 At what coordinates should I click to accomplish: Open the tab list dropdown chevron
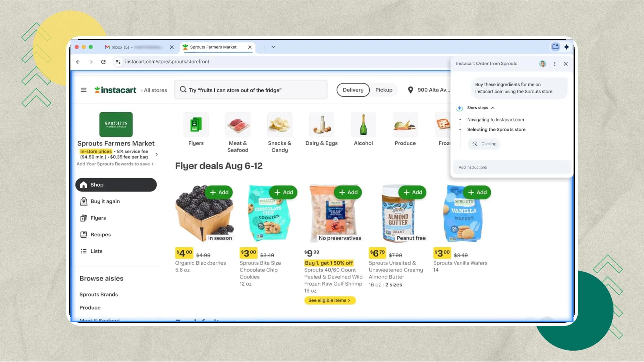tap(273, 47)
